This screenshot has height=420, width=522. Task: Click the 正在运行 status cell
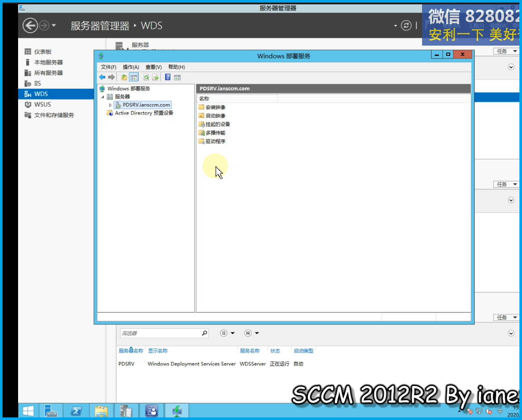click(x=280, y=364)
